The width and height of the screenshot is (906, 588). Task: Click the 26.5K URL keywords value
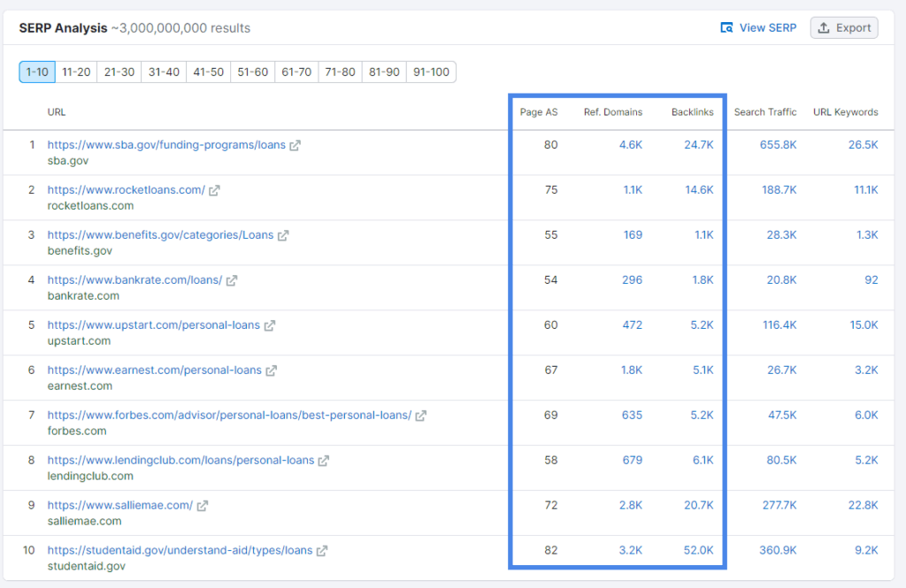point(863,145)
